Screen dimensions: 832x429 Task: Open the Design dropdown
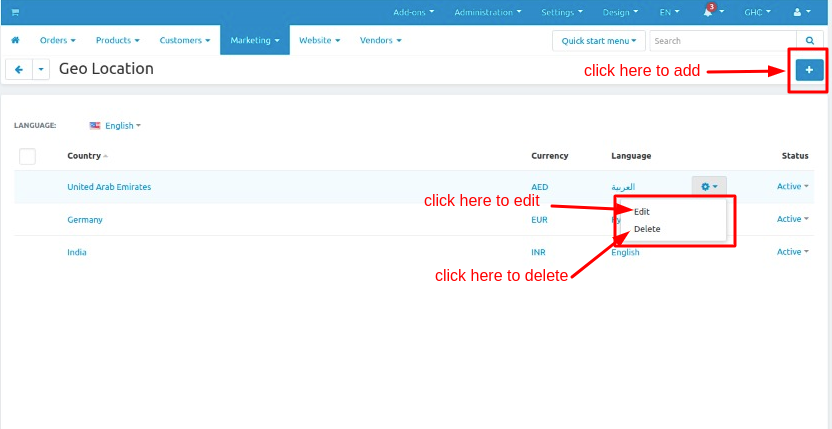(x=620, y=12)
